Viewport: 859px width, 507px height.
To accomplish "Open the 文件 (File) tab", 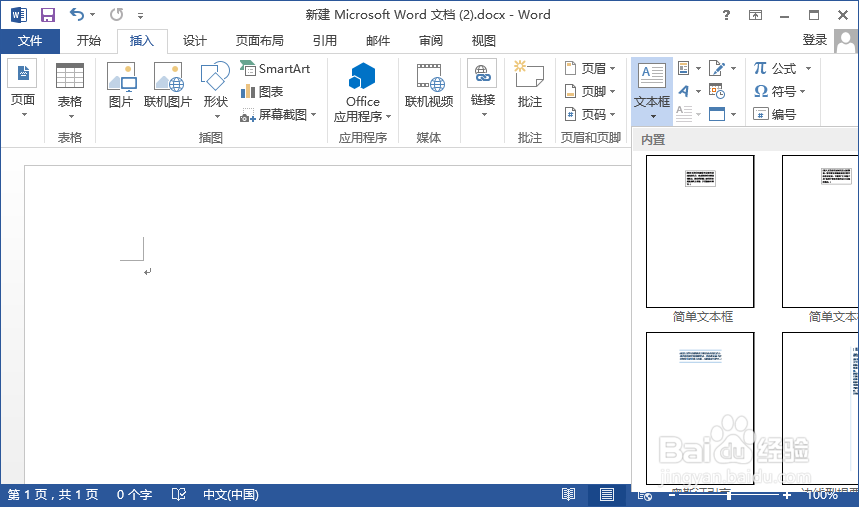I will [30, 41].
